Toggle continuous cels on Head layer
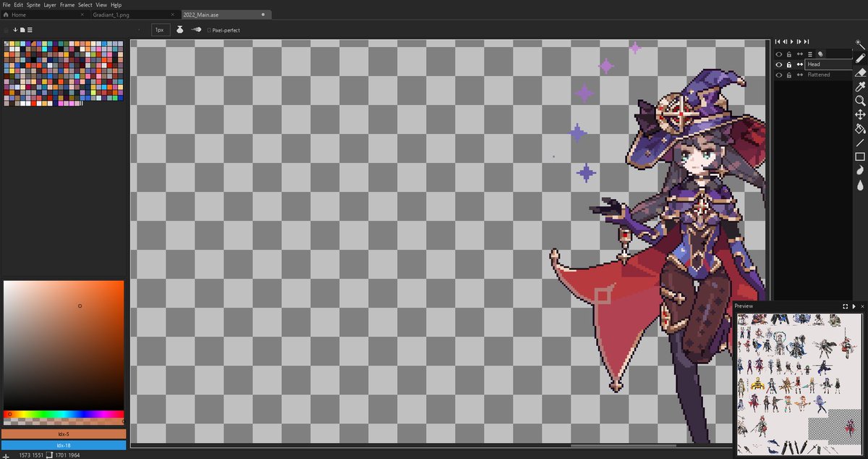 [x=800, y=64]
